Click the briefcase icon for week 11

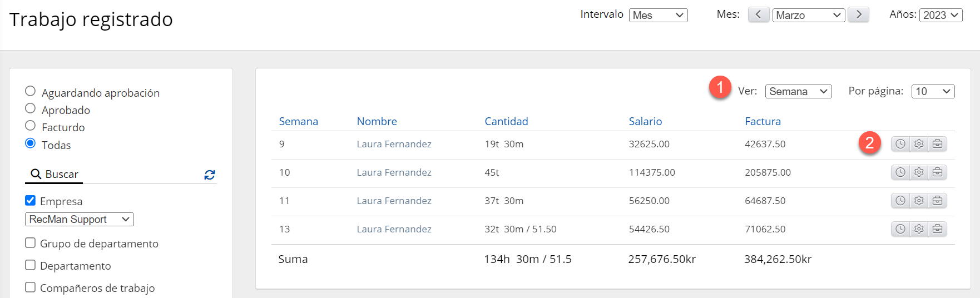[x=937, y=201]
